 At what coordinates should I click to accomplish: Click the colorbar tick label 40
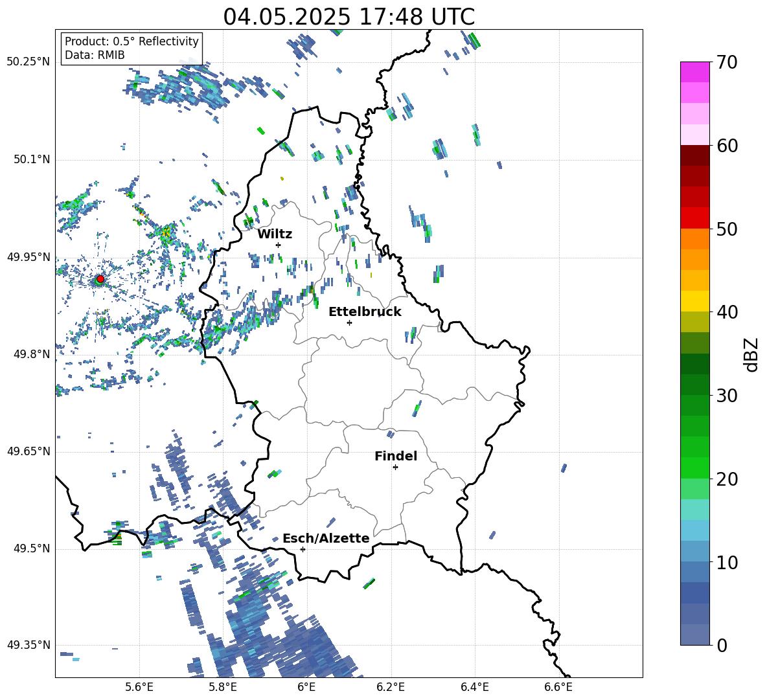coord(727,312)
